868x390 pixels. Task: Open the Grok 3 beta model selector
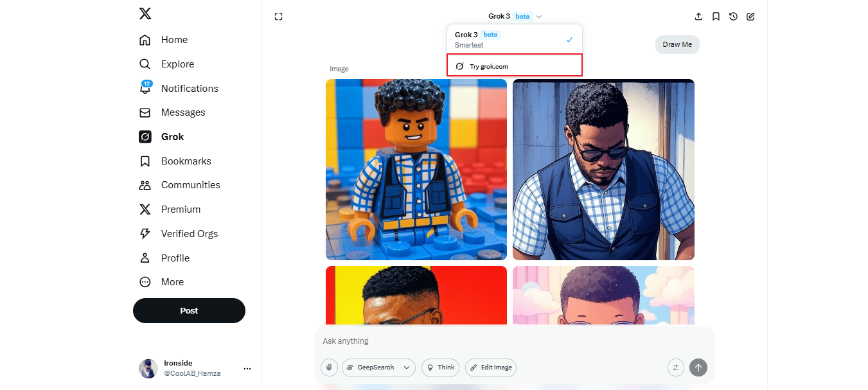tap(514, 16)
